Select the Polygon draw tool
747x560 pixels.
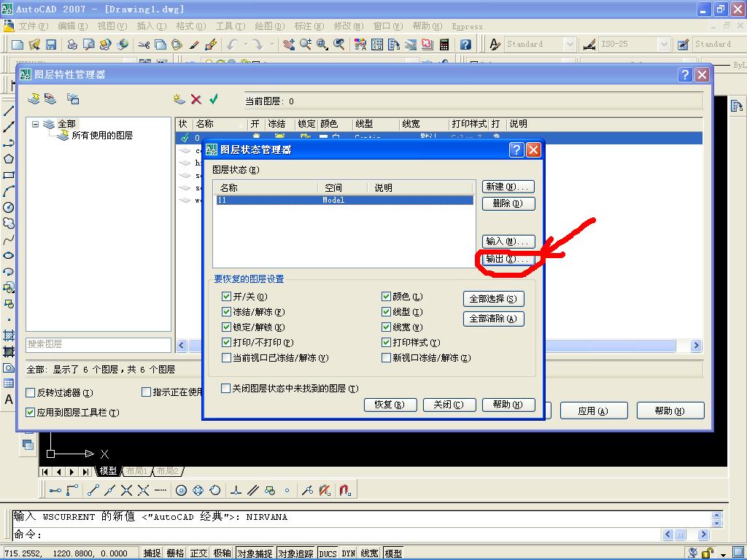coord(9,159)
